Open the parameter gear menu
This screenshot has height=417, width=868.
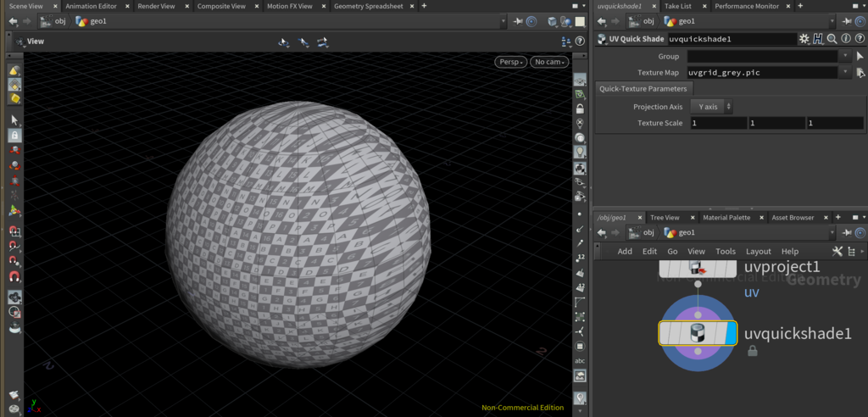pyautogui.click(x=804, y=39)
